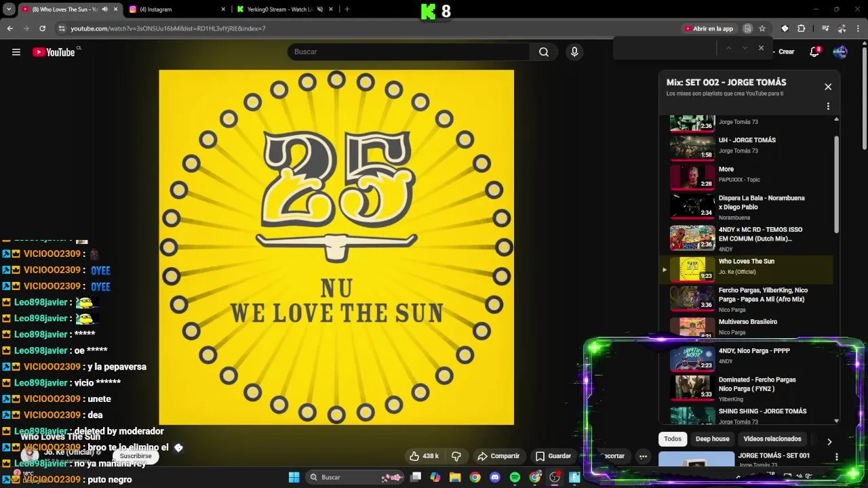Screen dimensions: 868x488
Task: Open Chrome three-dot menu
Action: pyautogui.click(x=859, y=28)
